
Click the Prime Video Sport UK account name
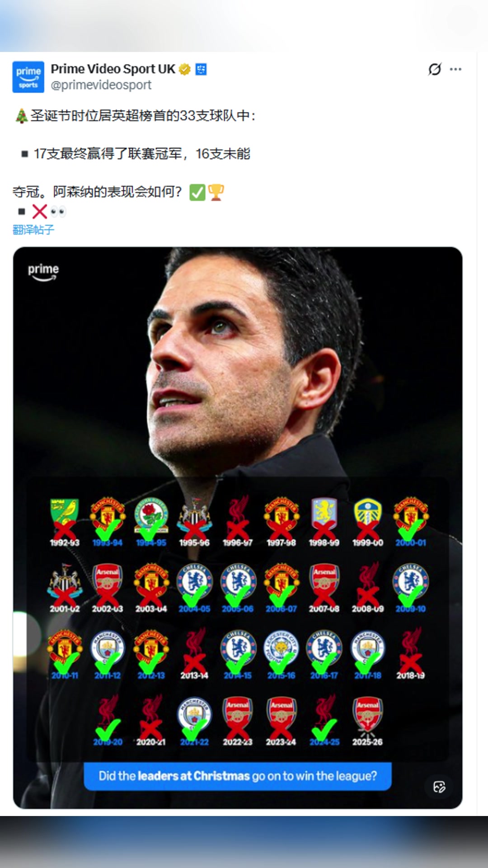113,69
